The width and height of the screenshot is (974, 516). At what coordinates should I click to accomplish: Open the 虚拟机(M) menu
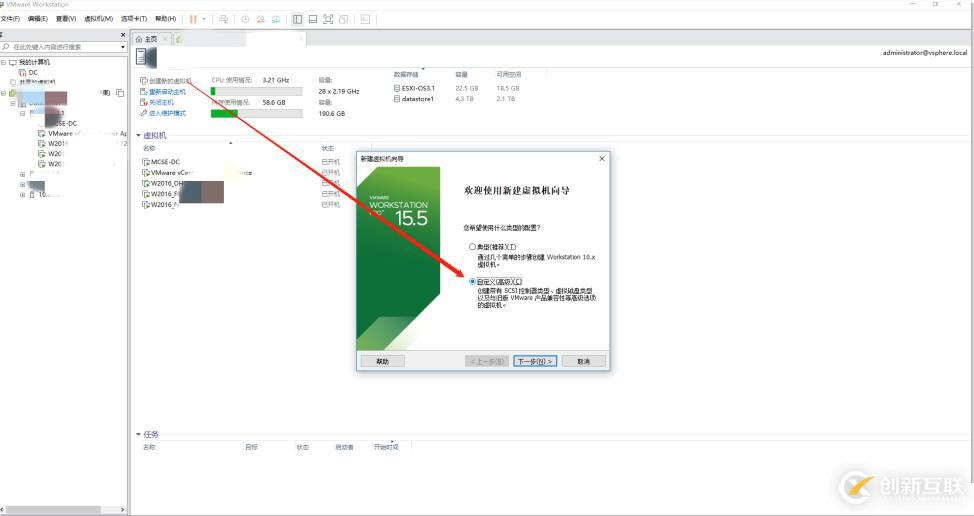coord(99,19)
